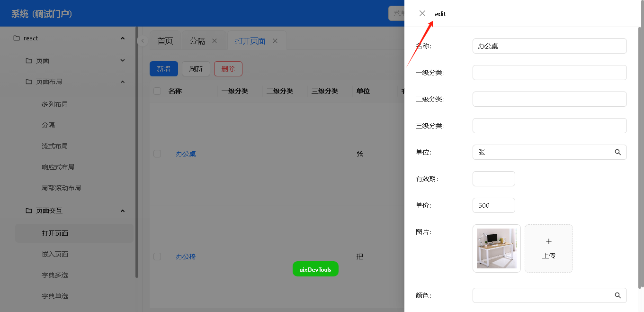Screen dimensions: 644x312
Task: Focus the 单价 input containing 500
Action: (x=494, y=205)
